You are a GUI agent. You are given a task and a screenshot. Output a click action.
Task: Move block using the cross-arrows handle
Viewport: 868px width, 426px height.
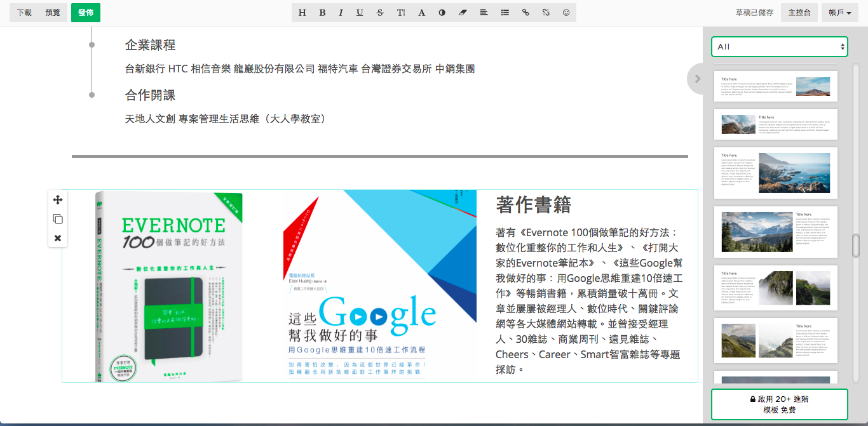tap(58, 200)
